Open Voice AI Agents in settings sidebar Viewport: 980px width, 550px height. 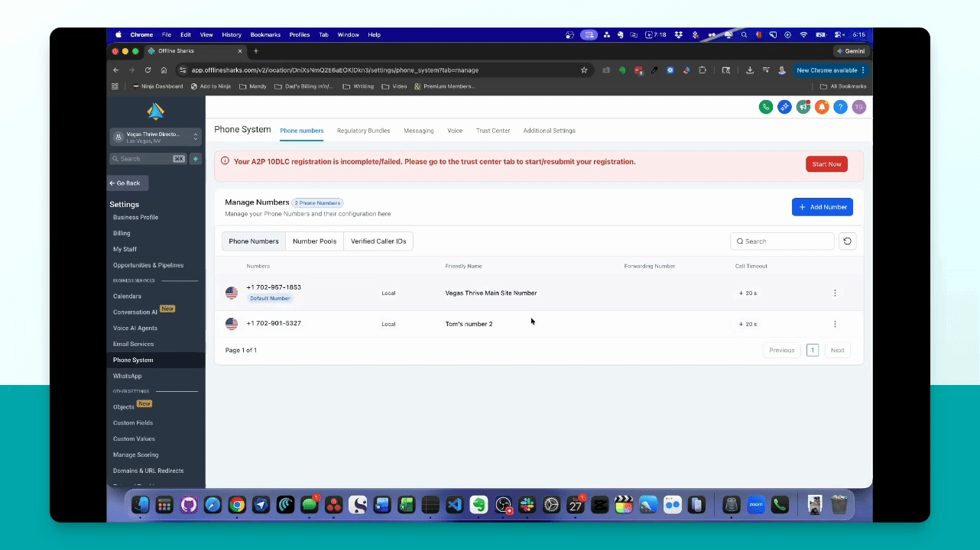click(135, 328)
